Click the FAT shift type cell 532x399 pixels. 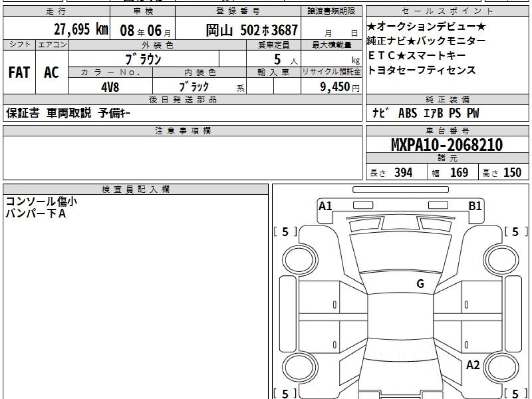coord(19,73)
